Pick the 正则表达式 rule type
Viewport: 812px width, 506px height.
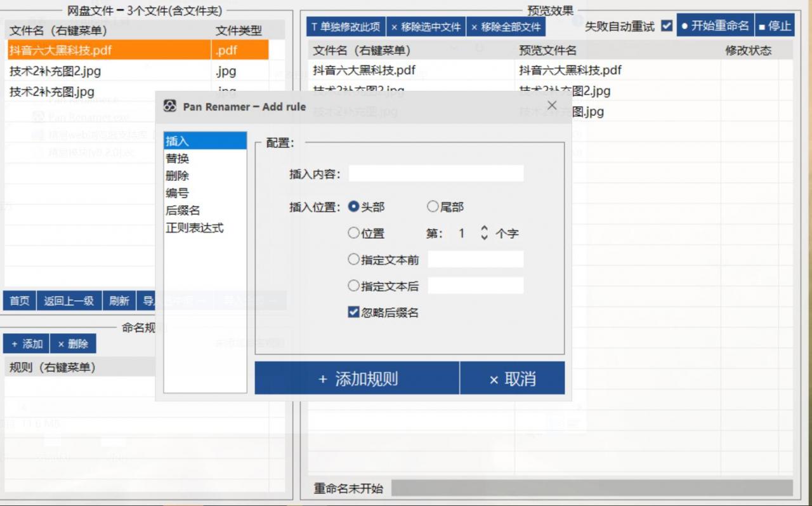(205, 227)
